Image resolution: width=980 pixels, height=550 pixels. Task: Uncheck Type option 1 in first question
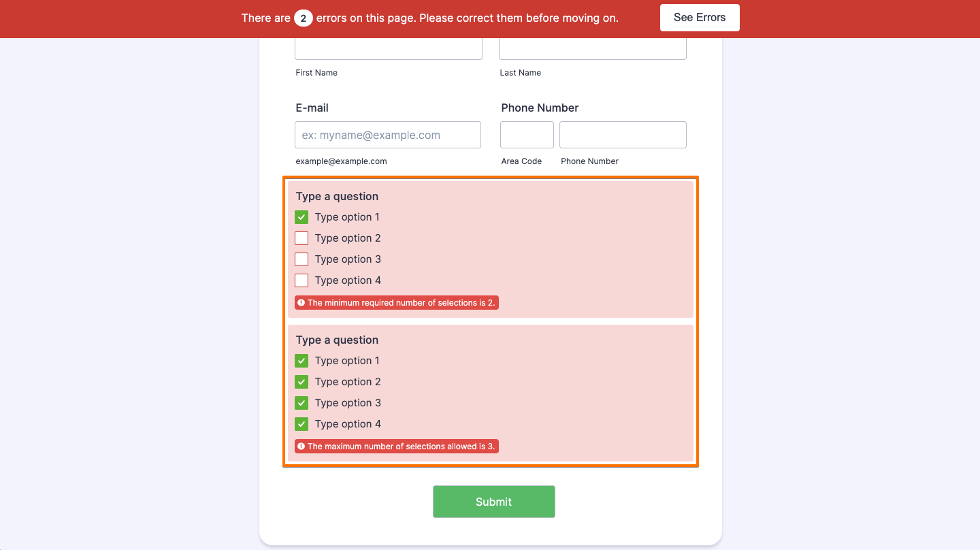(x=301, y=217)
